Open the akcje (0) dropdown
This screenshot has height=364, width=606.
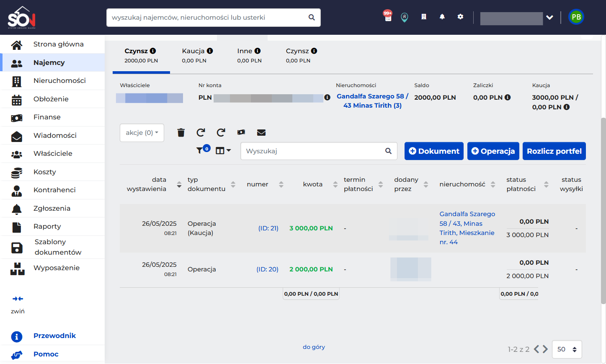pyautogui.click(x=142, y=133)
